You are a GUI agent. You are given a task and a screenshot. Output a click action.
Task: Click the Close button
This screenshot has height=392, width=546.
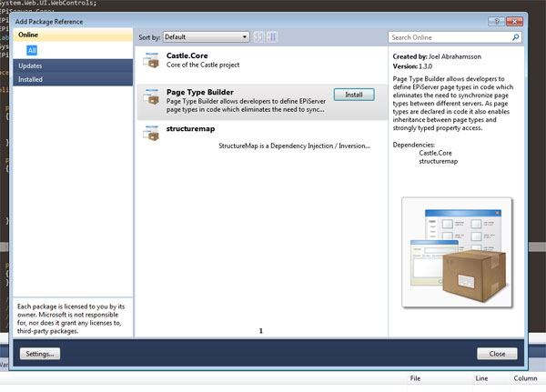497,354
